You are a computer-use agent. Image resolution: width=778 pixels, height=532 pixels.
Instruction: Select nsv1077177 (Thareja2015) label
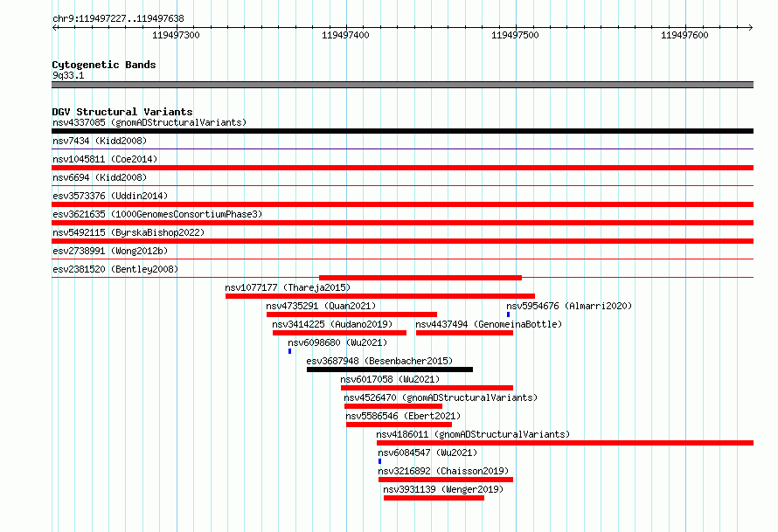(288, 287)
